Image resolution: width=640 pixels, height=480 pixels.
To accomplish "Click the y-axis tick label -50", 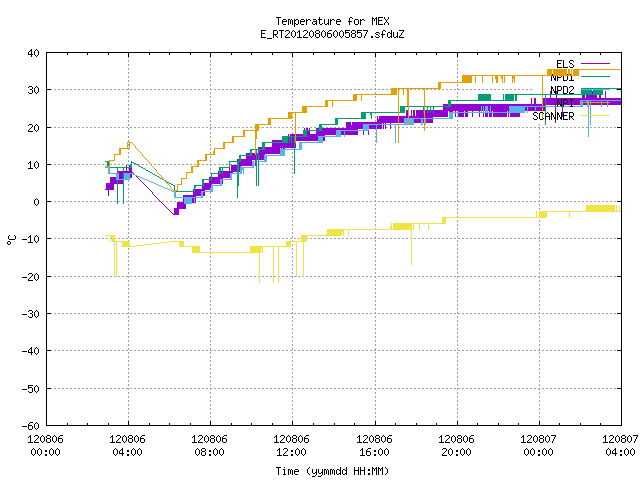I will click(31, 389).
